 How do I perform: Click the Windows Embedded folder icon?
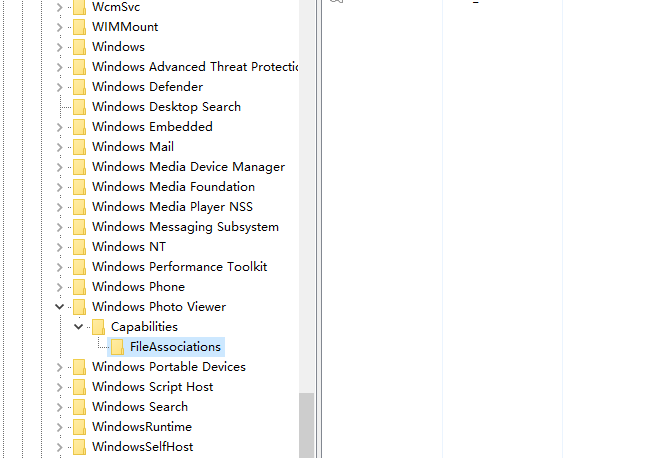[79, 127]
